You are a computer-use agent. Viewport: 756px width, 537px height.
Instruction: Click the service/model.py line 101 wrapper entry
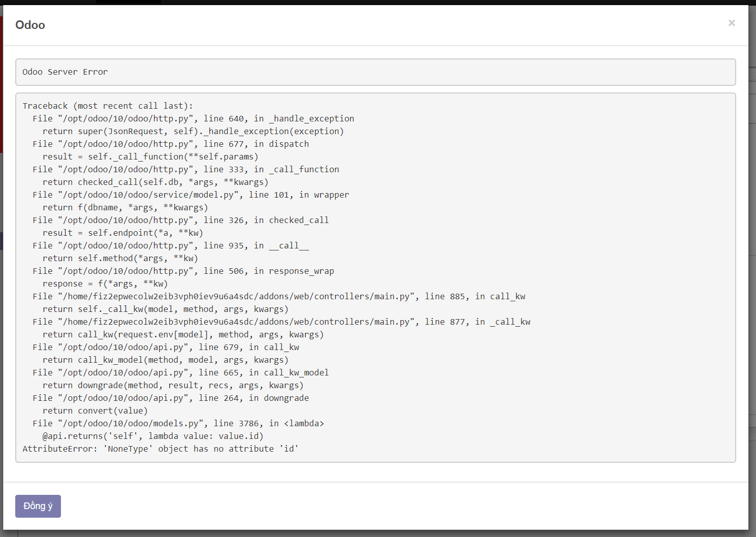(191, 195)
